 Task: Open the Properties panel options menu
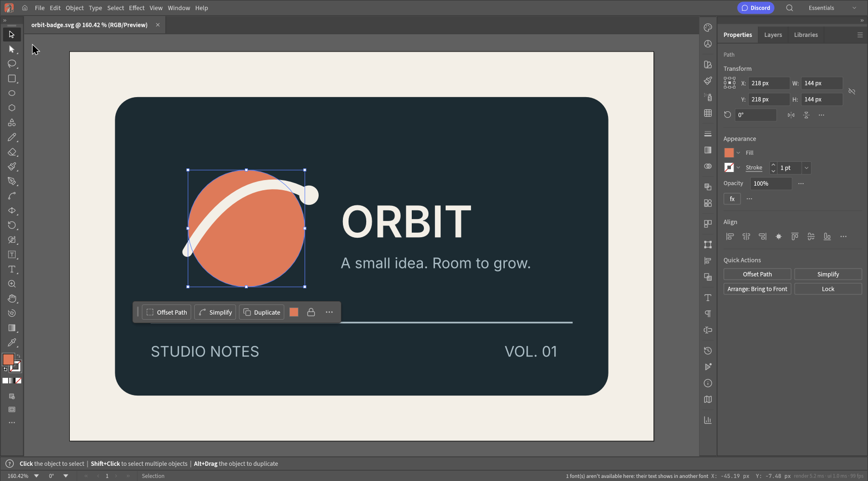(860, 35)
